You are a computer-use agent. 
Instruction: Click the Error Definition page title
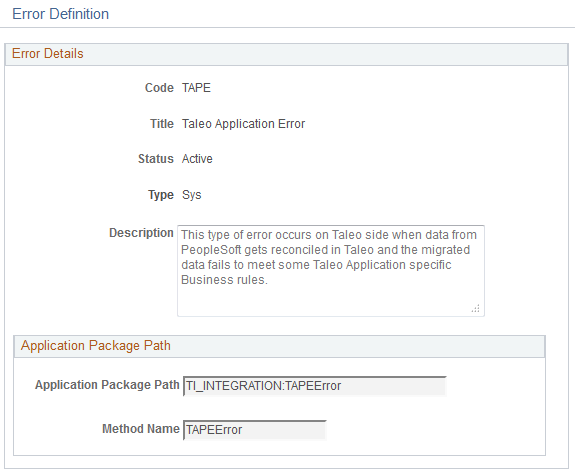pyautogui.click(x=61, y=14)
